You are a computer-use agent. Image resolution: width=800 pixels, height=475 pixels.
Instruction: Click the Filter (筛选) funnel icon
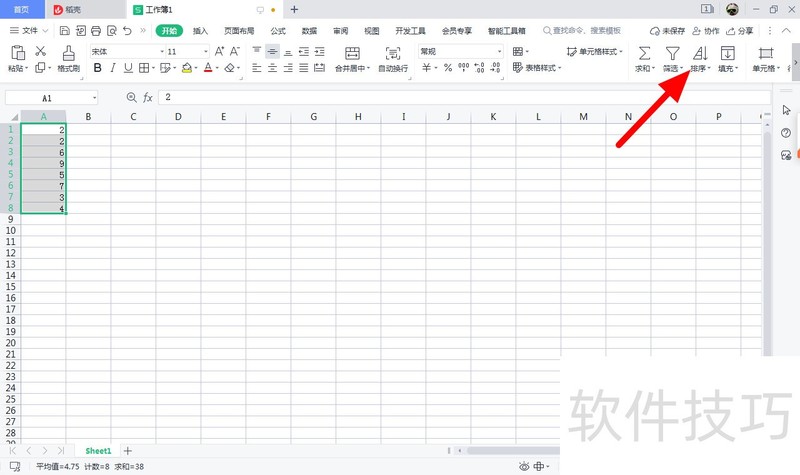[673, 53]
